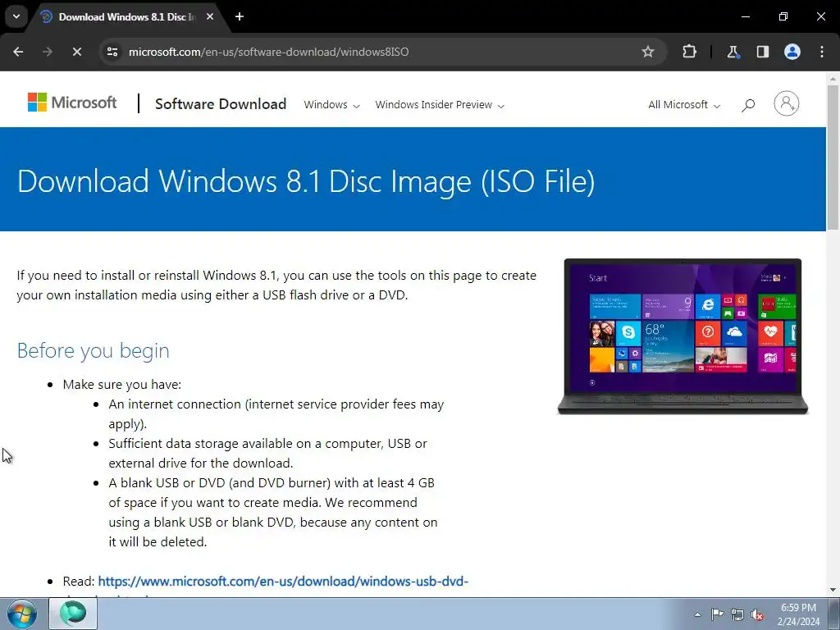Click the page vertical scrollbar thumb
Screen dimensions: 840x630
[x=833, y=157]
